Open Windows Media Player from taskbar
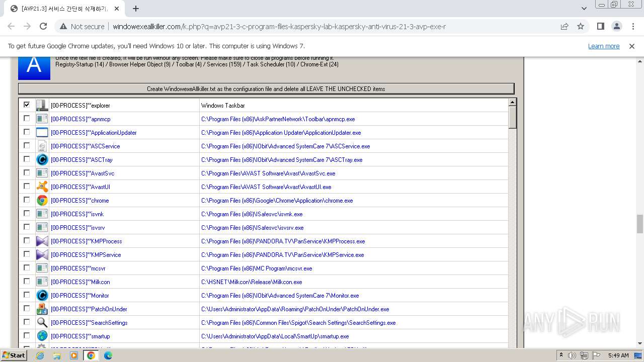 pyautogui.click(x=74, y=355)
